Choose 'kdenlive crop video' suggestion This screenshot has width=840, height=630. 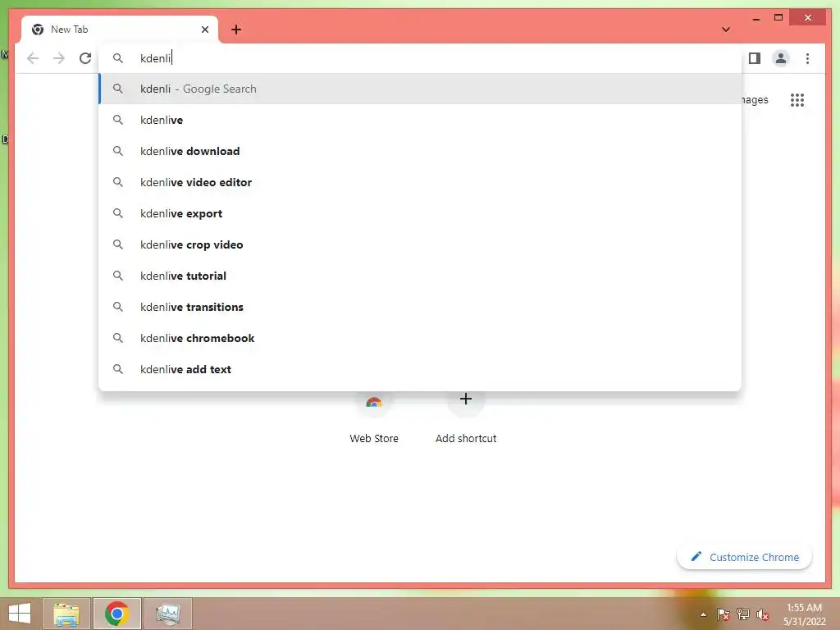click(x=421, y=244)
